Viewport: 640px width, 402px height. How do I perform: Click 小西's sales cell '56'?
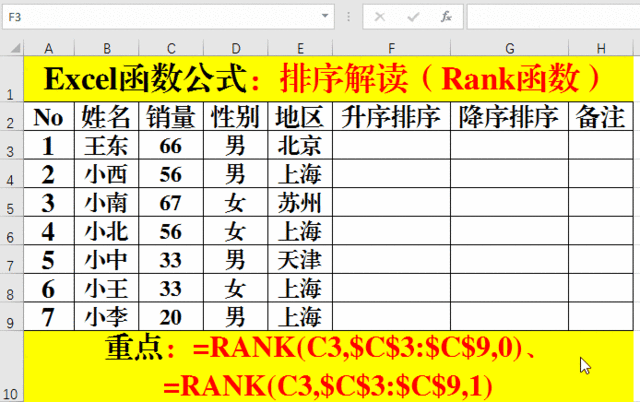171,174
